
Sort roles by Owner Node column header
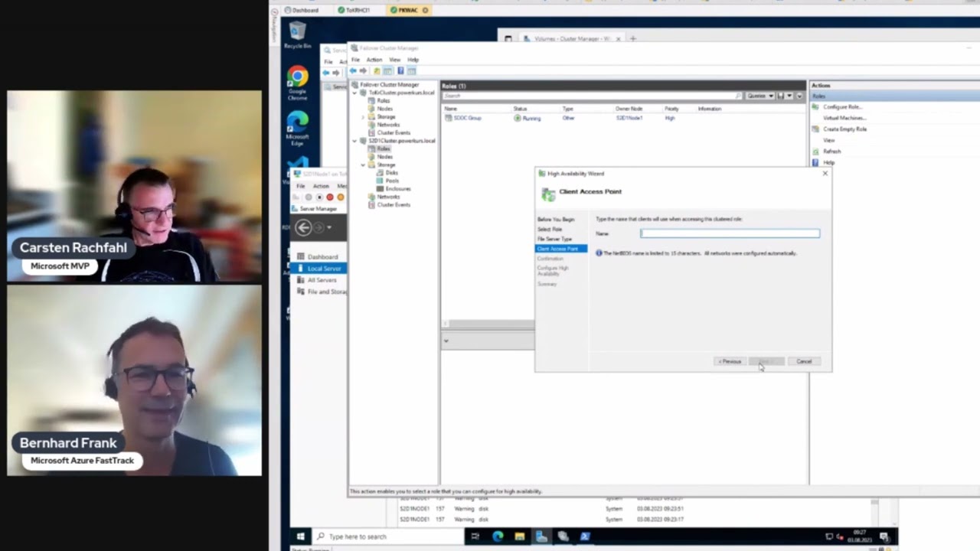(629, 109)
